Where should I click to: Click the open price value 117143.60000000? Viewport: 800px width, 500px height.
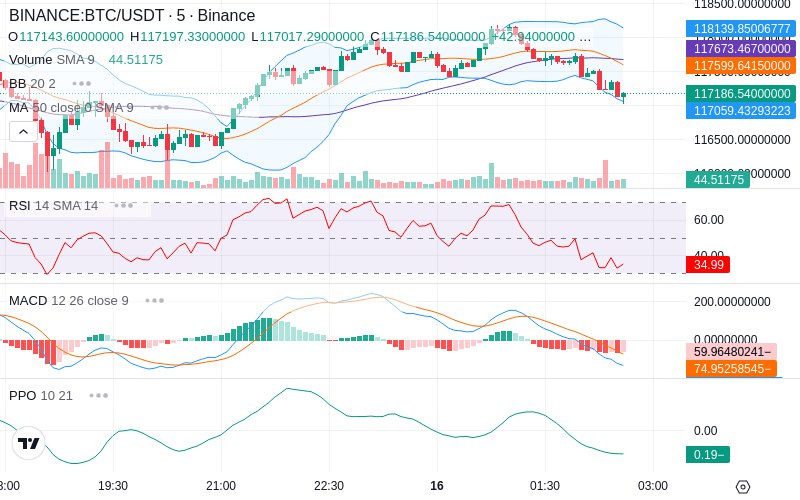click(x=71, y=37)
